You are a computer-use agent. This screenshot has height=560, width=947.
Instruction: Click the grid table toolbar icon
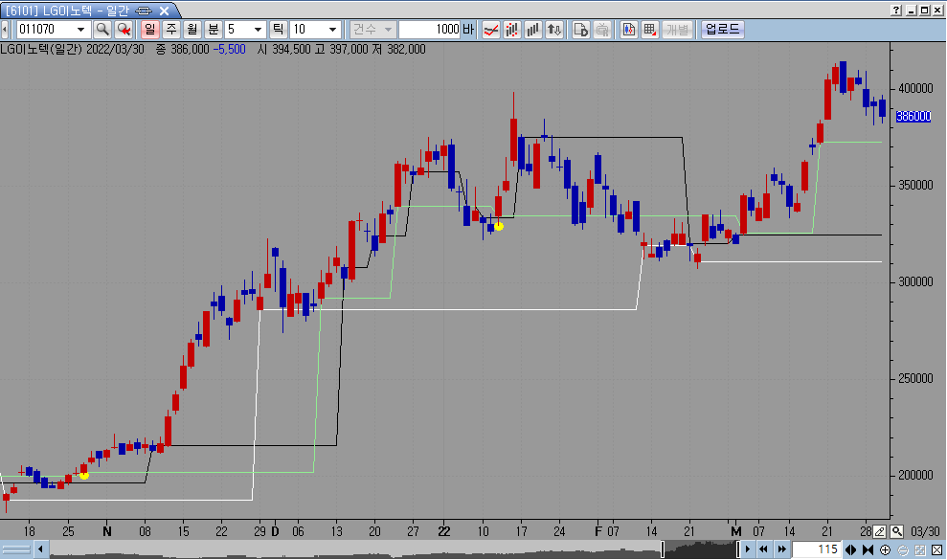[650, 29]
